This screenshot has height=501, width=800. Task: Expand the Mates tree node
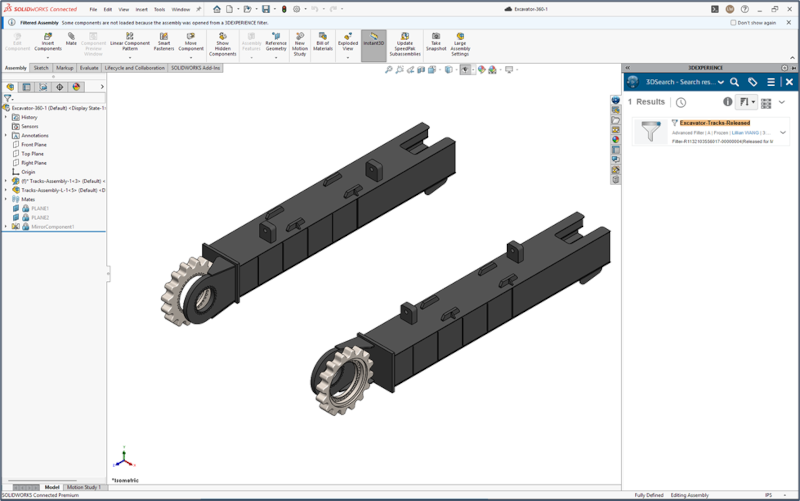[6, 199]
